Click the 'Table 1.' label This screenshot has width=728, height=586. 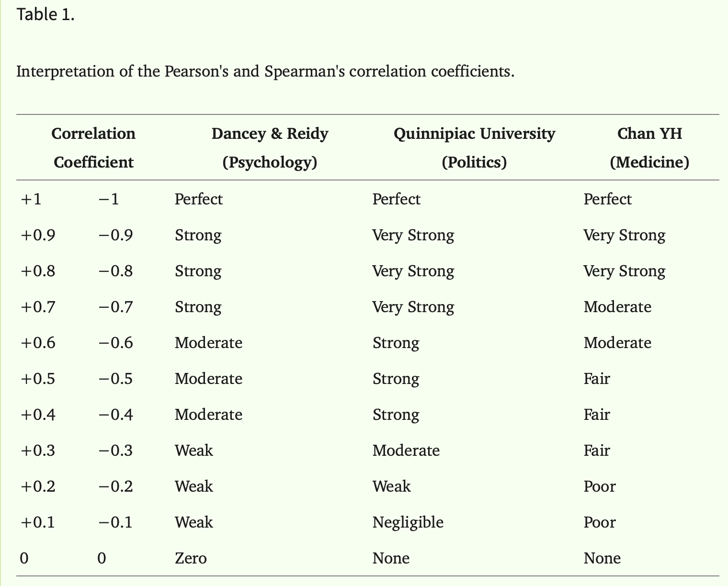[x=45, y=15]
